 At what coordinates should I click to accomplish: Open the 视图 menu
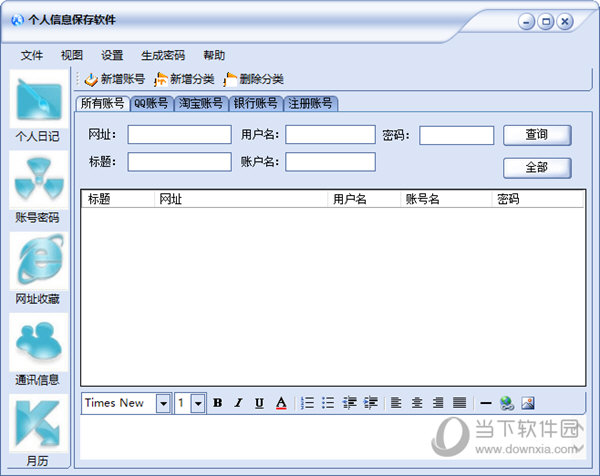[72, 55]
